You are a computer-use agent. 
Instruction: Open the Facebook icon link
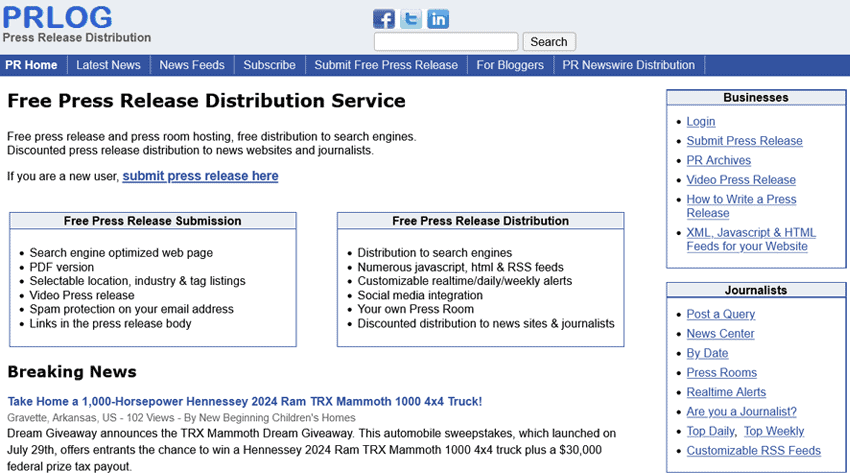click(x=384, y=19)
